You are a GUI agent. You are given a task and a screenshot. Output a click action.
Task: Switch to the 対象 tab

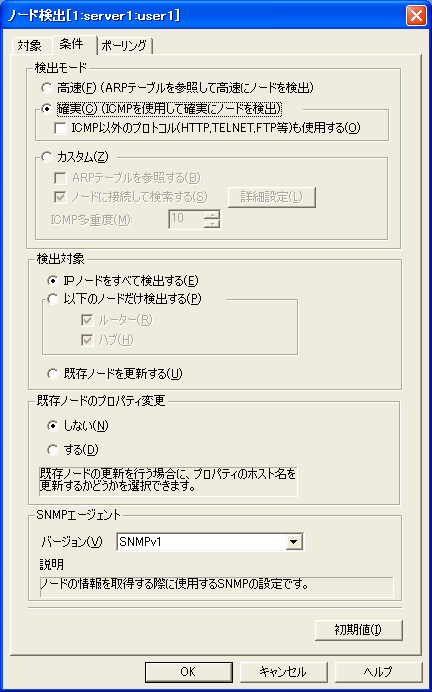[30, 45]
